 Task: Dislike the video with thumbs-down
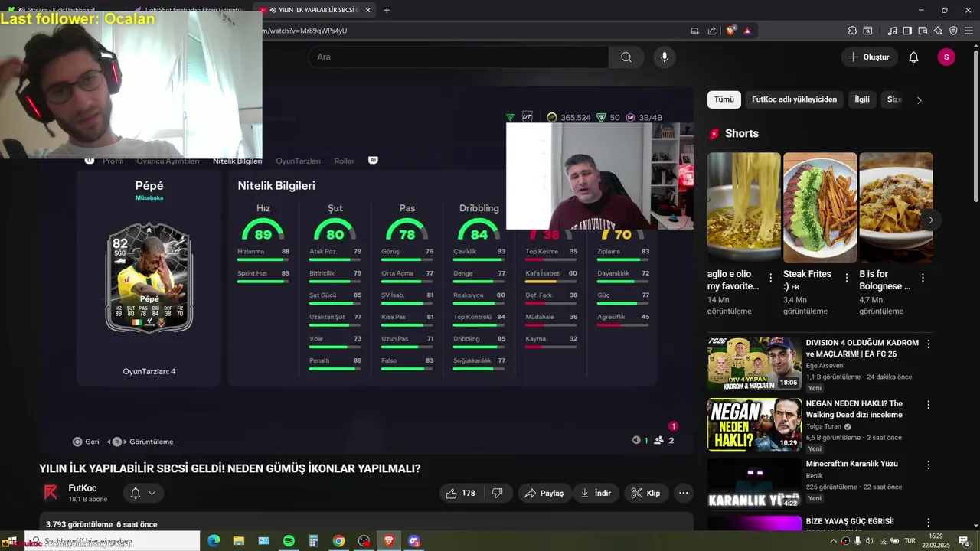coord(497,494)
